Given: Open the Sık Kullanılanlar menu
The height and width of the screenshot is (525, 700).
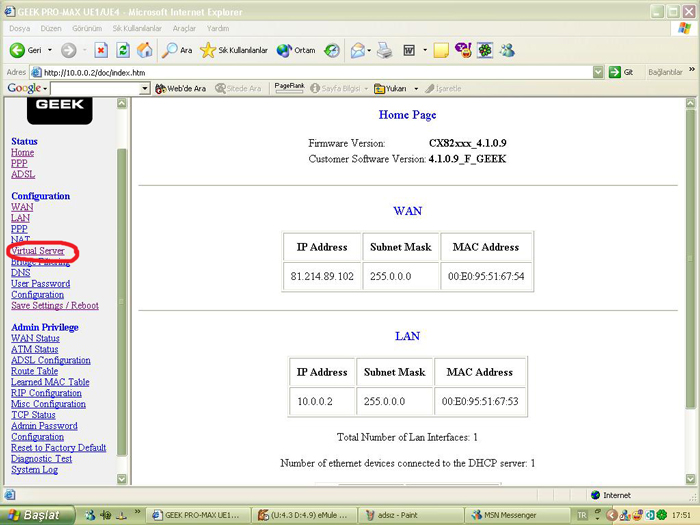Looking at the screenshot, I should click(137, 28).
